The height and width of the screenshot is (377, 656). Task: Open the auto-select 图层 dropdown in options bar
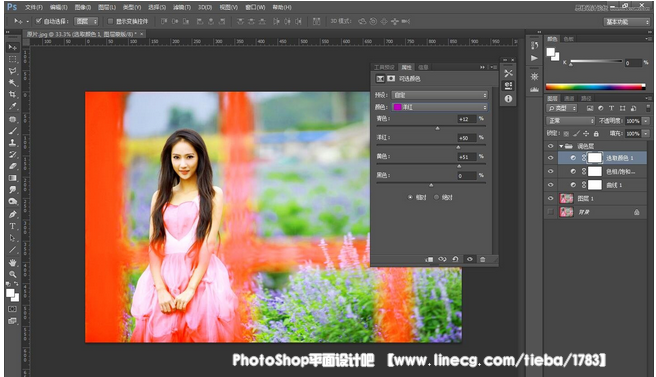(86, 21)
